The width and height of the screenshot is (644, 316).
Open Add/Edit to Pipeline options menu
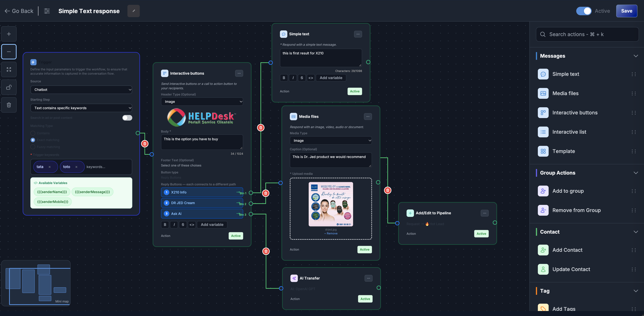485,213
